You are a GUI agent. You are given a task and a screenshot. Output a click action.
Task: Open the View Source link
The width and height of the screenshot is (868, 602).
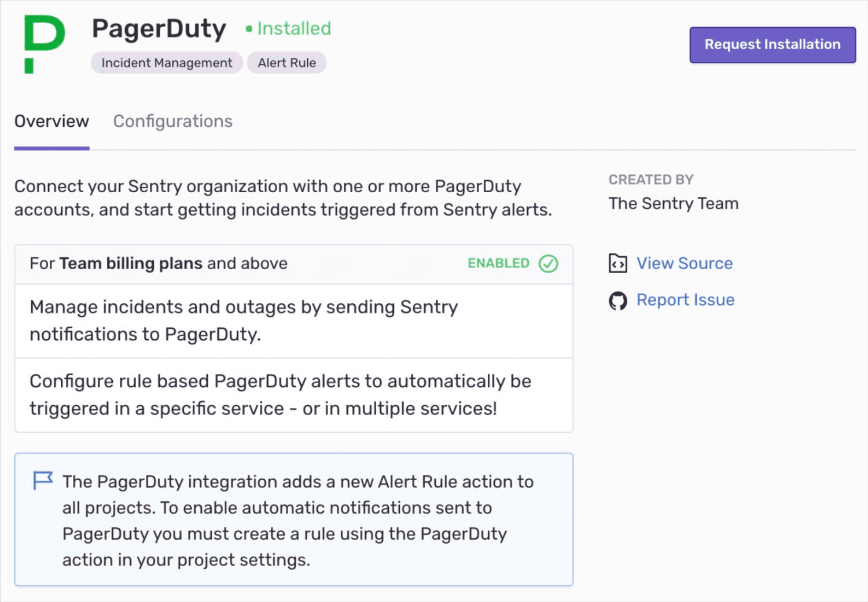[x=684, y=263]
